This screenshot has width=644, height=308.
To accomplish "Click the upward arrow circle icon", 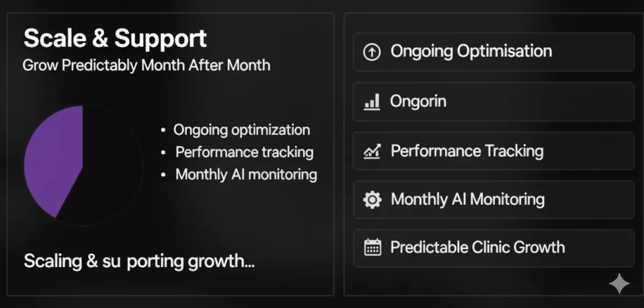I will 372,52.
